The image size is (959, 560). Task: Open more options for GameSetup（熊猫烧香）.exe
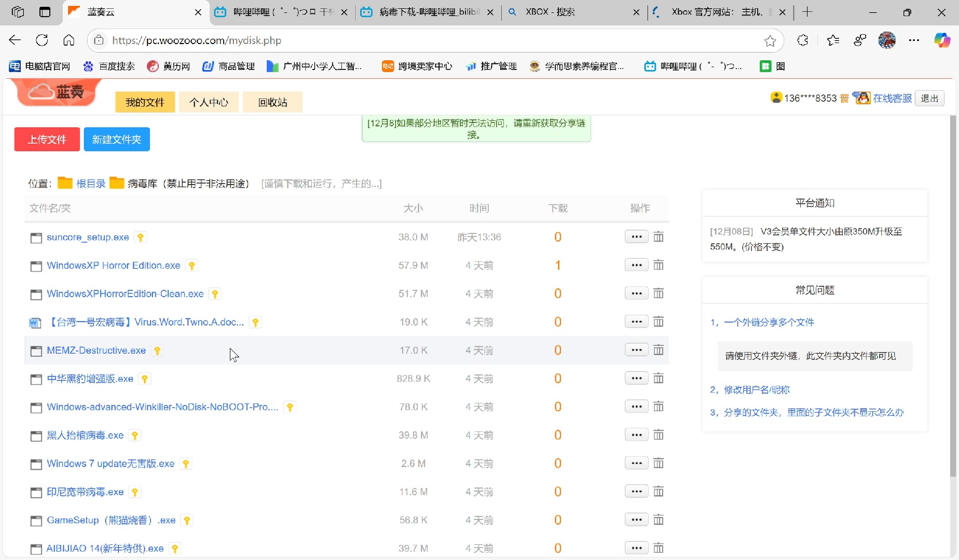coord(637,520)
